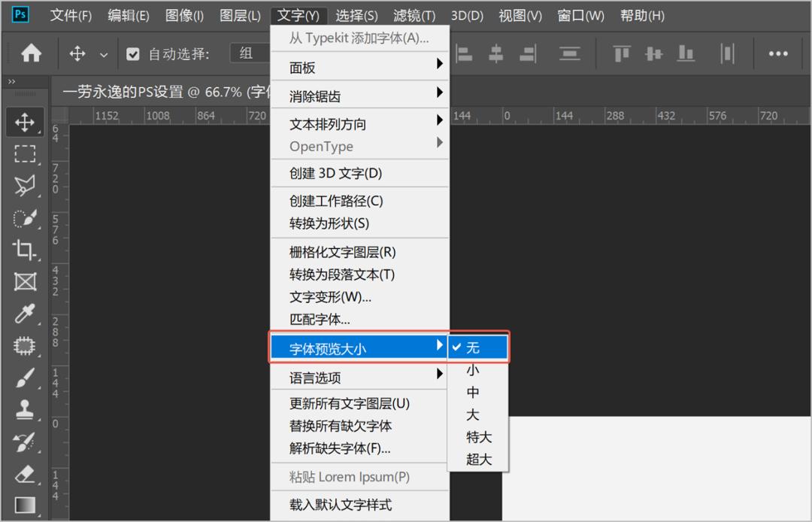This screenshot has width=812, height=522.
Task: Select the Brush tool
Action: pyautogui.click(x=25, y=378)
